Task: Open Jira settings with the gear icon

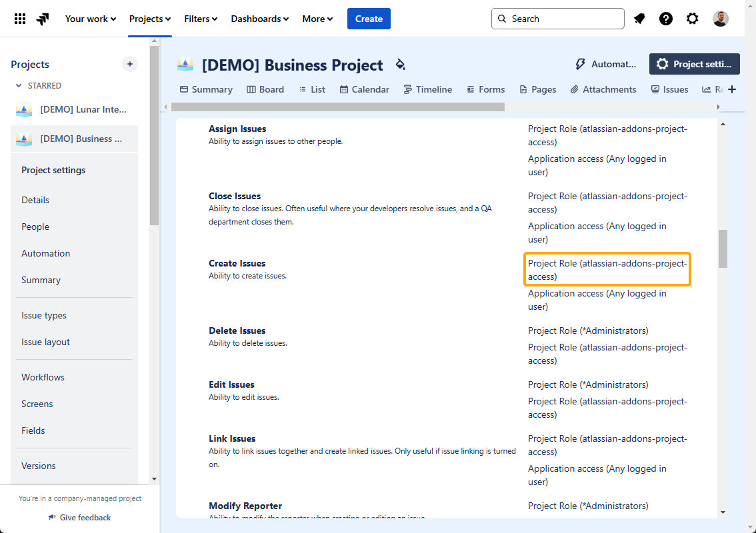Action: pyautogui.click(x=693, y=18)
